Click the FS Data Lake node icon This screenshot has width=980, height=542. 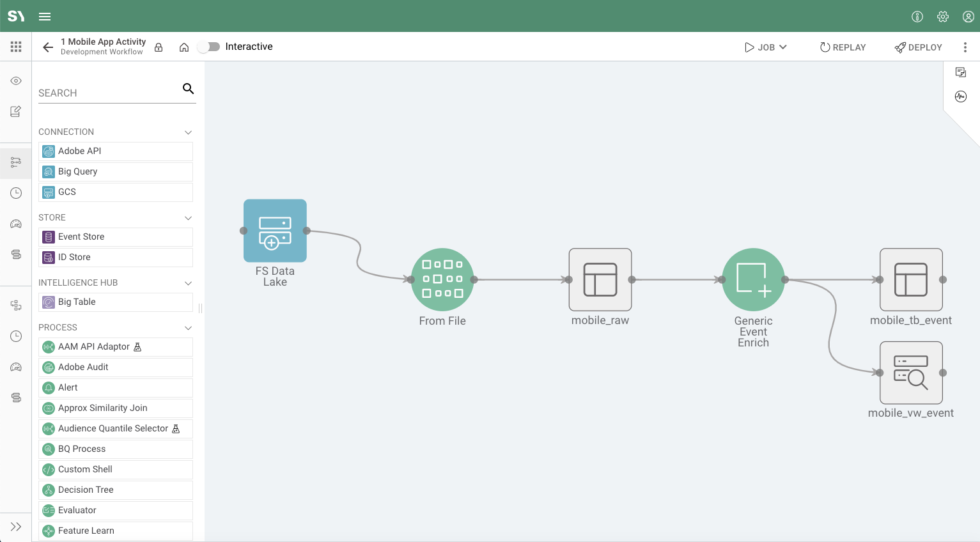click(x=275, y=231)
